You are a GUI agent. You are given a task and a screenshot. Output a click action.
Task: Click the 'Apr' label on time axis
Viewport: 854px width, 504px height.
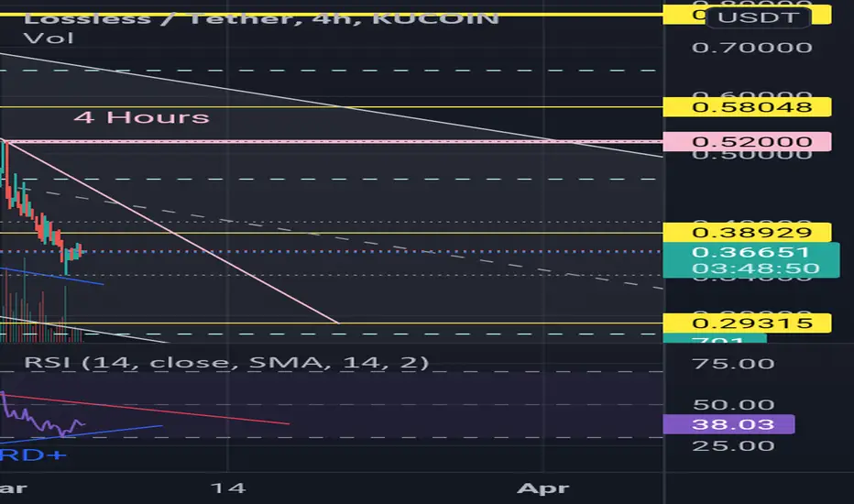click(x=543, y=488)
